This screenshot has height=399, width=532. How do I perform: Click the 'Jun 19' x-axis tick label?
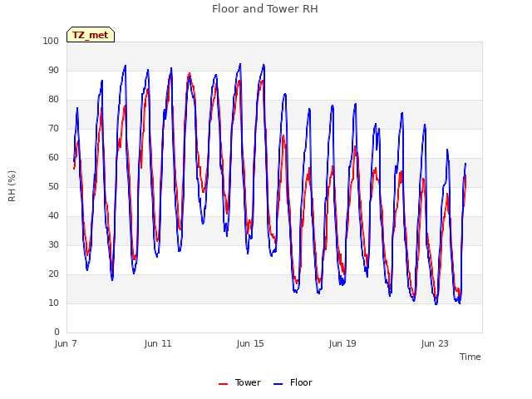click(342, 343)
